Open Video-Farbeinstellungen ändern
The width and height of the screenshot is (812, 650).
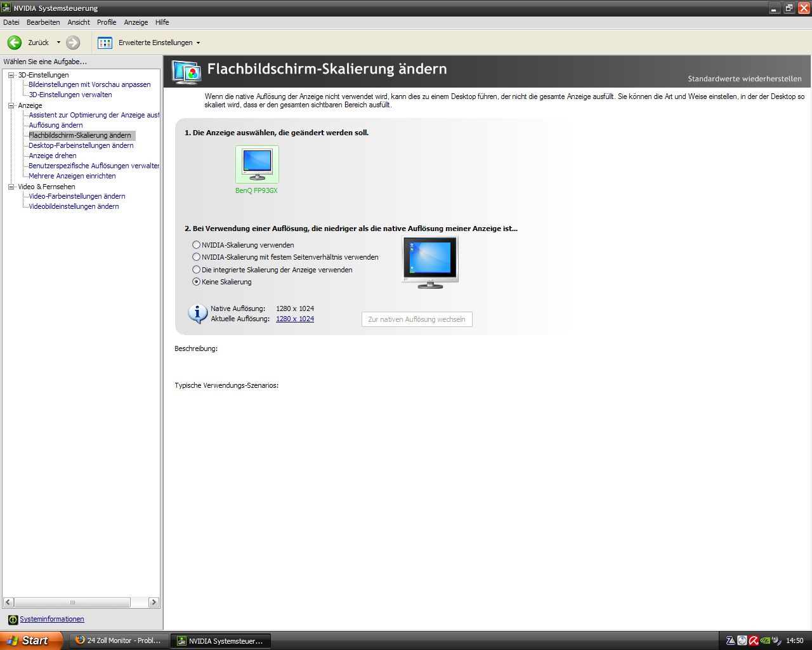pos(77,196)
